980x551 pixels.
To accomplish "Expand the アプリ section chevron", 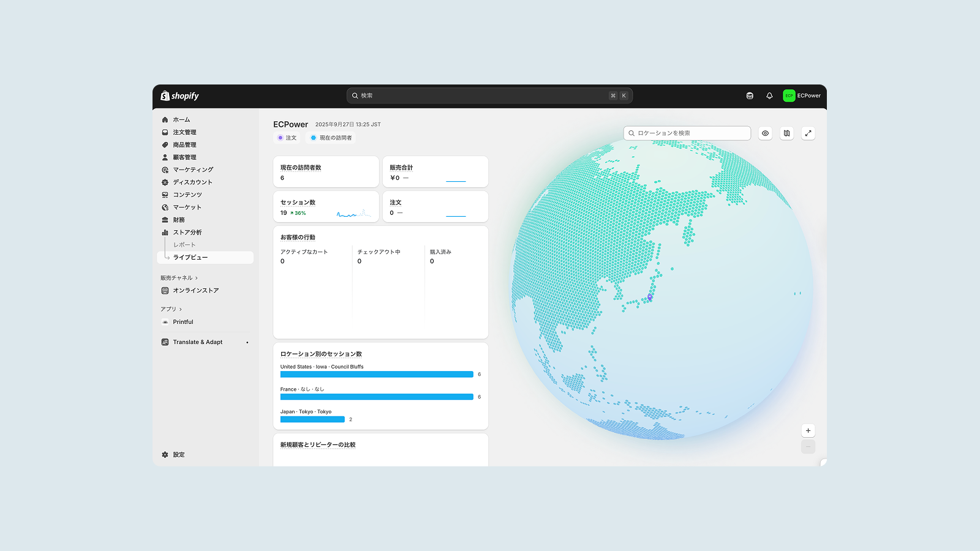I will coord(181,309).
